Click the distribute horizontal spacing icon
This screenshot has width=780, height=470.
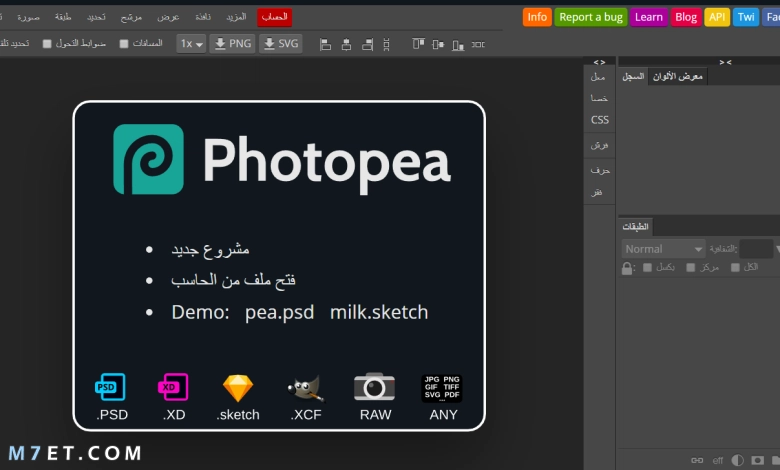pos(479,44)
